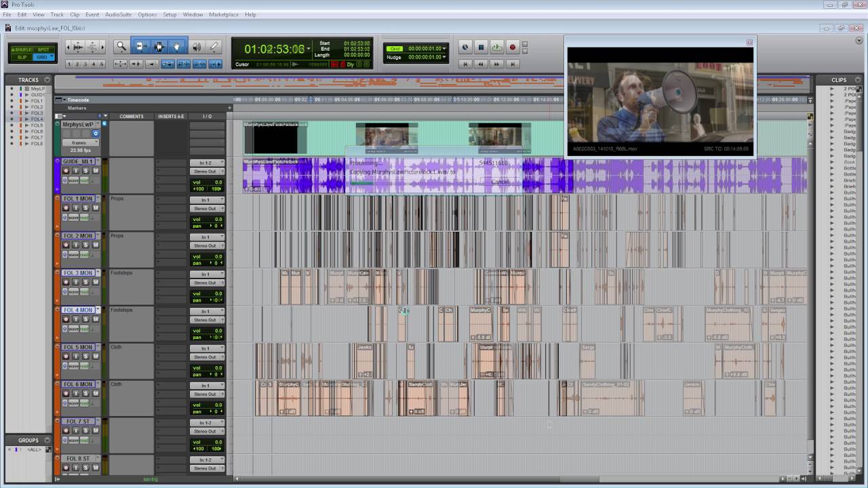The height and width of the screenshot is (488, 868).
Task: Toggle Grid edit mode
Action: [x=43, y=57]
